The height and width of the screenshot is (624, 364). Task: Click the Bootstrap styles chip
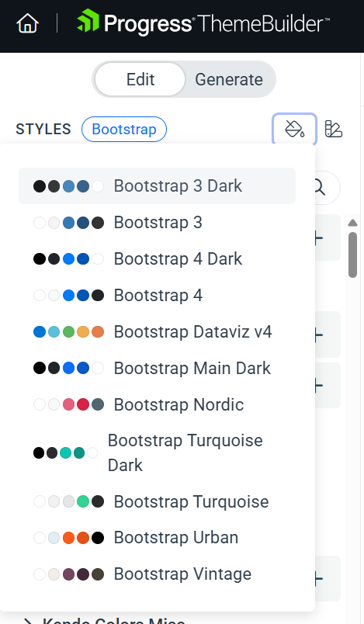(124, 130)
